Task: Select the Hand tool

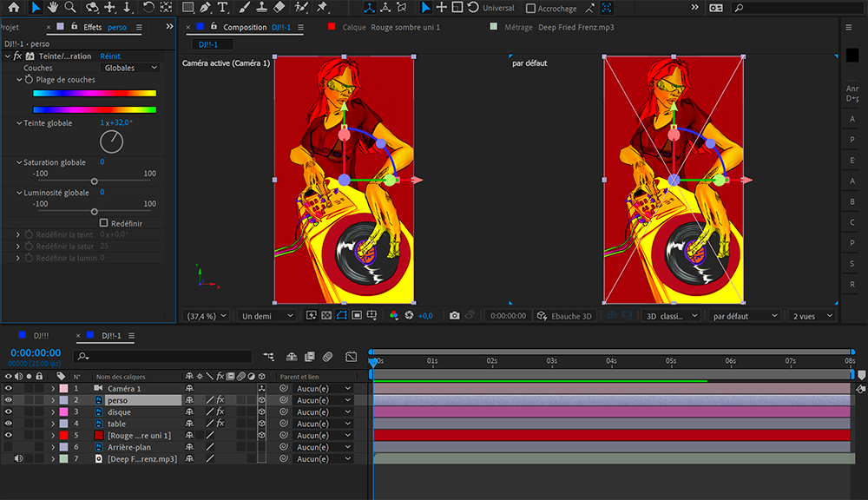Action: pos(53,7)
